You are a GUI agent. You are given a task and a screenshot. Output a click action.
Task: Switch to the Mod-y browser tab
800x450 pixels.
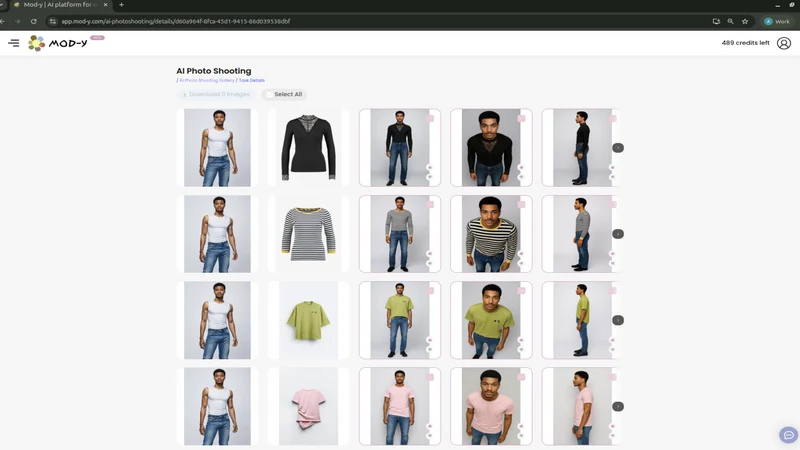[60, 5]
